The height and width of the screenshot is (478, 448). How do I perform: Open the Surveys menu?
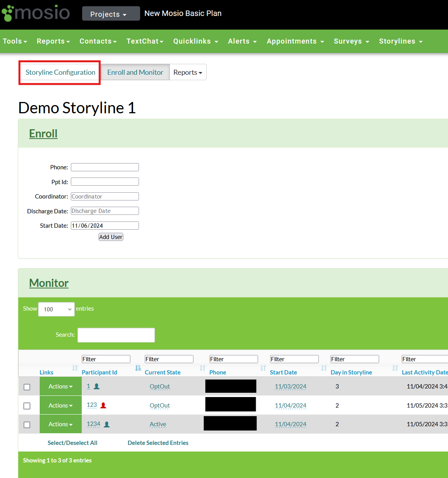coord(351,41)
